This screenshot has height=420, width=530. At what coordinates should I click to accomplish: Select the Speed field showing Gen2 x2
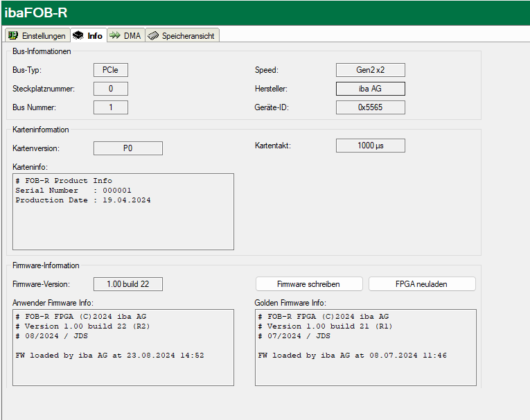[x=370, y=70]
